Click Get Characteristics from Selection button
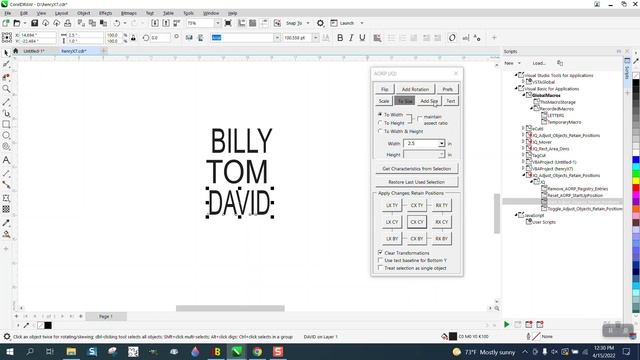The image size is (640, 360). 417,169
